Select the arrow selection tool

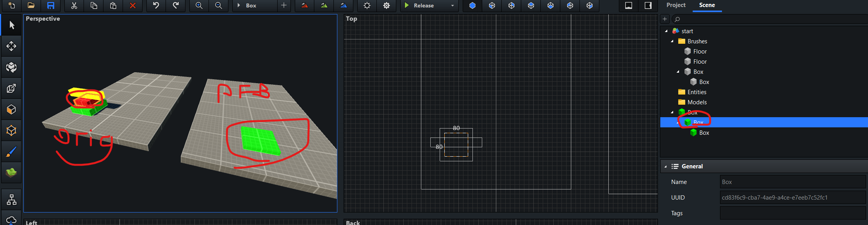tap(11, 25)
